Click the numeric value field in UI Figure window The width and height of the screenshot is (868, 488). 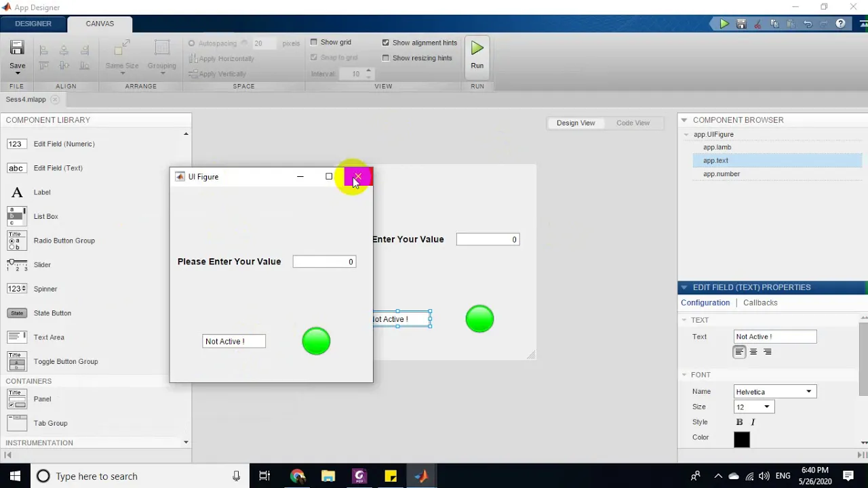point(324,262)
